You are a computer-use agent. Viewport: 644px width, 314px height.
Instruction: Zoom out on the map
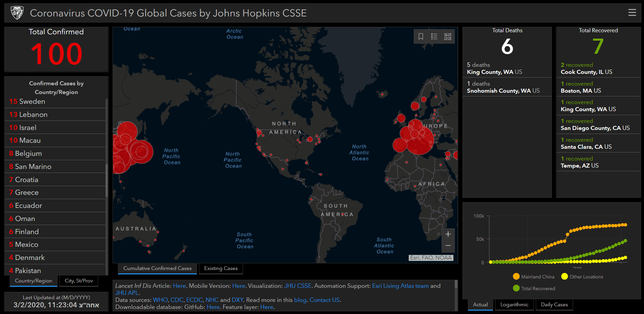[x=448, y=246]
